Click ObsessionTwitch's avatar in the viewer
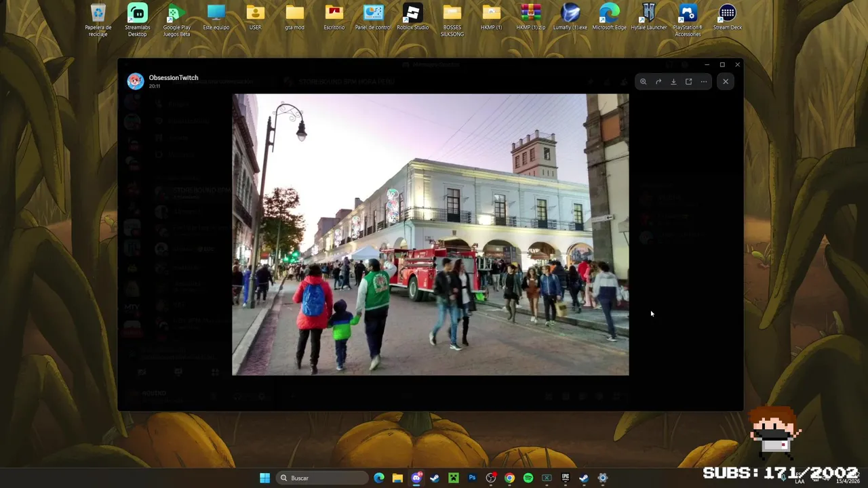This screenshot has height=488, width=868. (136, 81)
